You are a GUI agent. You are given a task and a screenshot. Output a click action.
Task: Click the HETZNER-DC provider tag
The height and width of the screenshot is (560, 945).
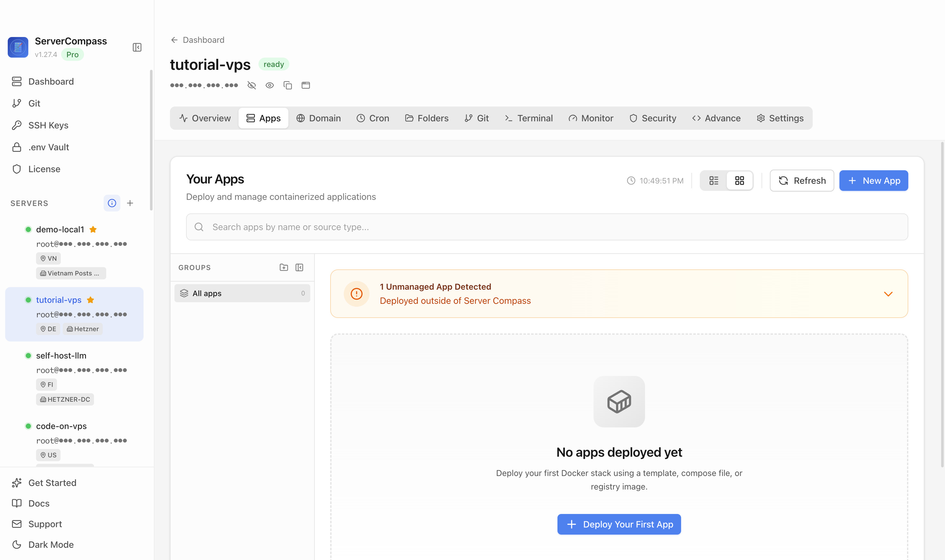click(65, 399)
